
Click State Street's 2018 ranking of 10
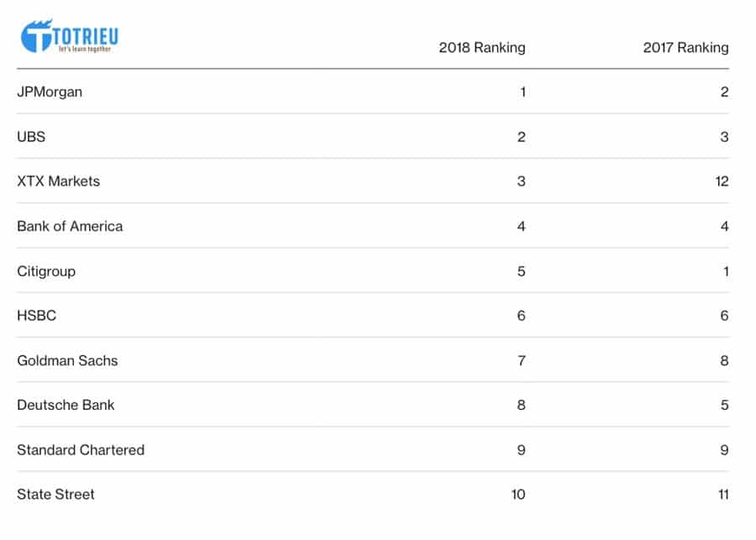517,495
